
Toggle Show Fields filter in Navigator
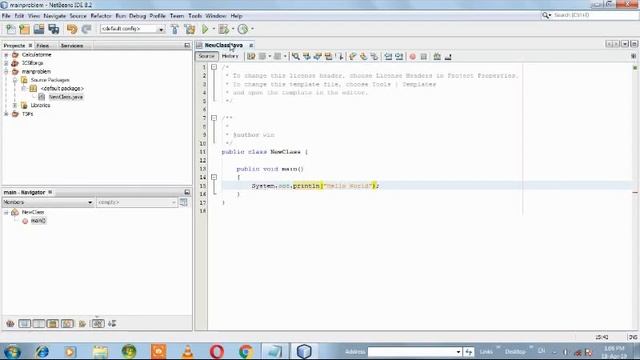click(24, 324)
